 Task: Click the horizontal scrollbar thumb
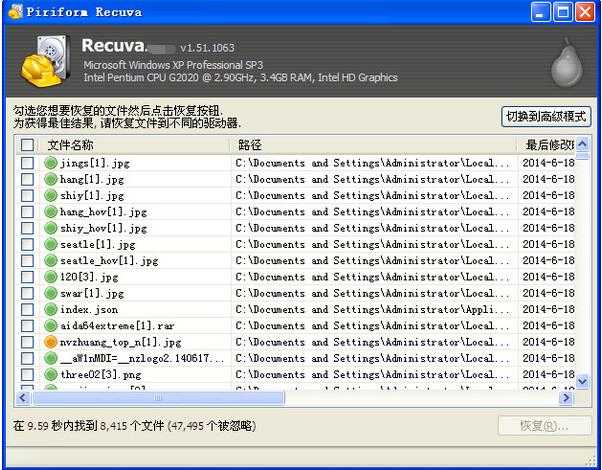(x=158, y=397)
